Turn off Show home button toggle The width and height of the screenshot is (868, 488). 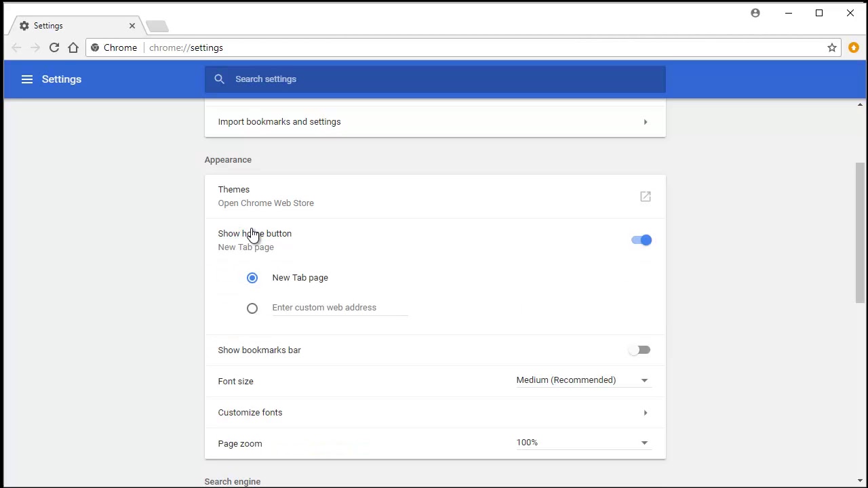(641, 240)
